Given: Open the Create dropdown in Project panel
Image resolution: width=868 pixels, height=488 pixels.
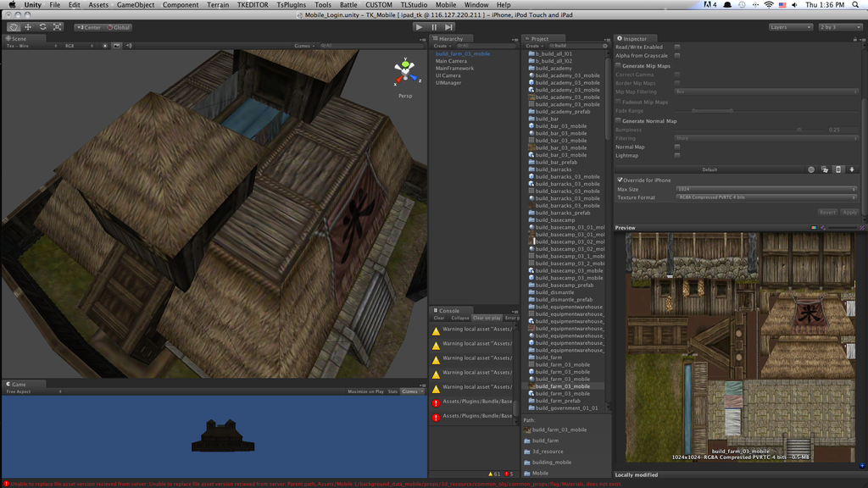Looking at the screenshot, I should [x=534, y=46].
